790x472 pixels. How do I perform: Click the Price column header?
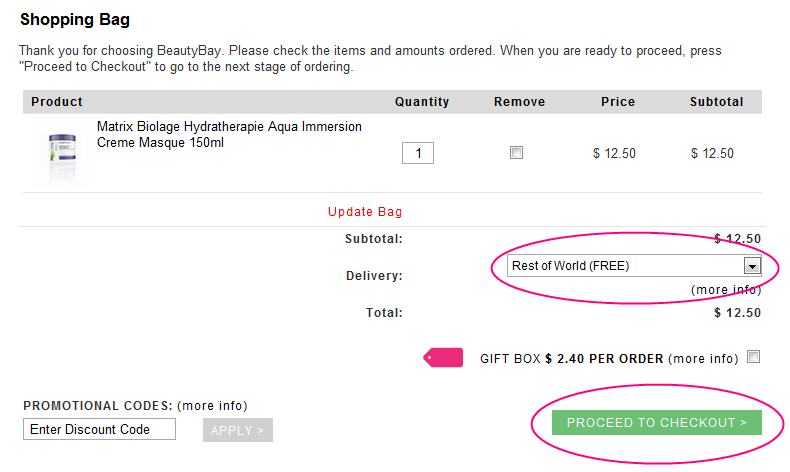[x=618, y=102]
